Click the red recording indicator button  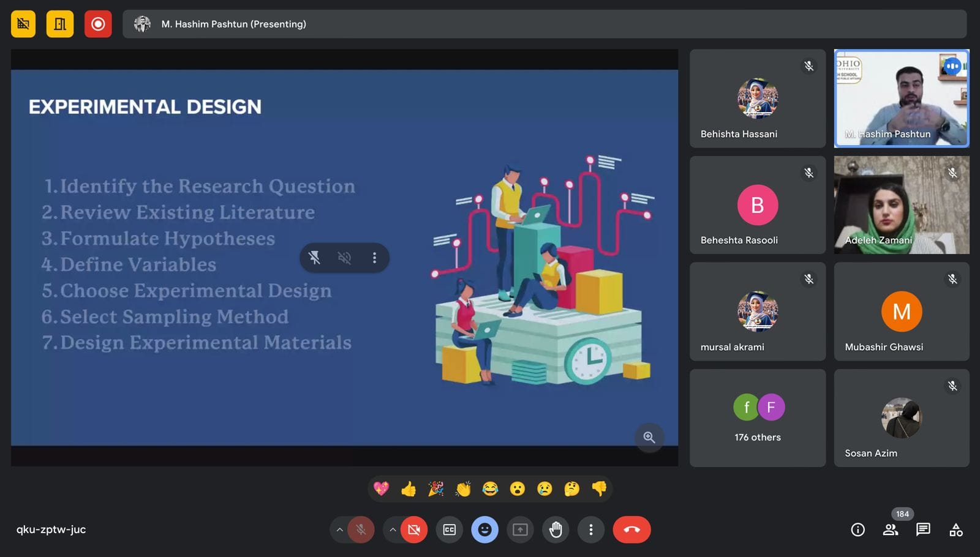coord(98,24)
